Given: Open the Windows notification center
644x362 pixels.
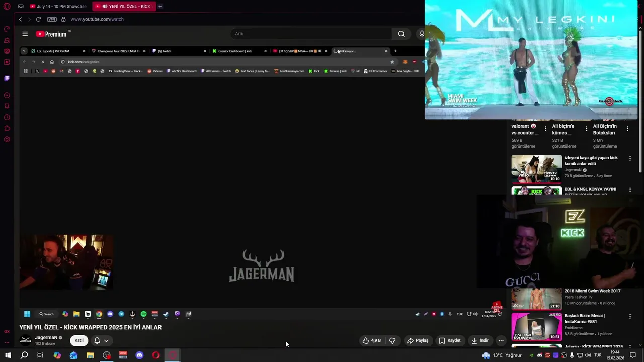Looking at the screenshot, I should tap(633, 355).
